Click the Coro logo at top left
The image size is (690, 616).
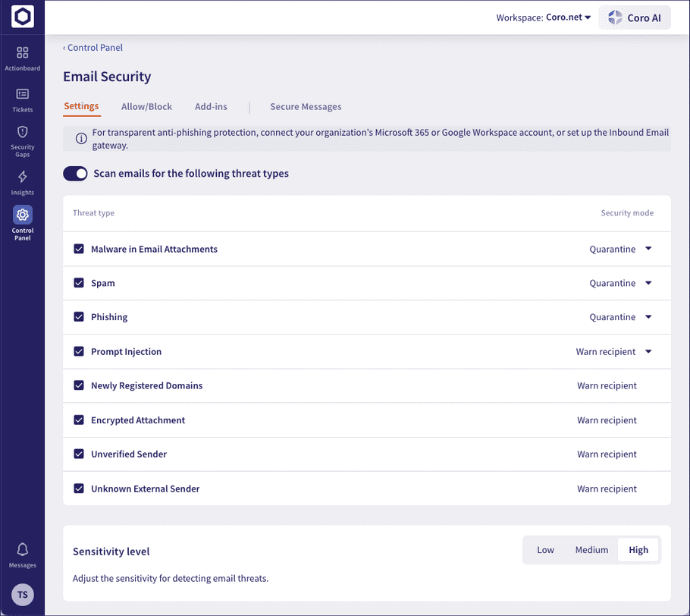[23, 17]
